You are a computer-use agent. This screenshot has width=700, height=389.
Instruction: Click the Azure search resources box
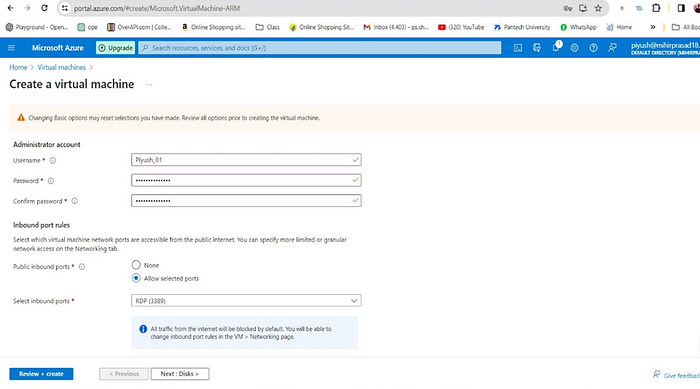pos(320,48)
